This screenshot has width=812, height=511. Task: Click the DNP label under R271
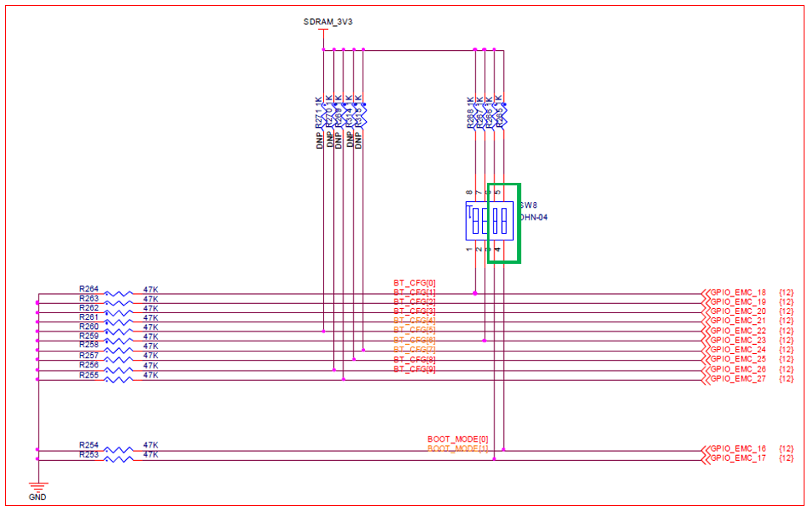[319, 140]
